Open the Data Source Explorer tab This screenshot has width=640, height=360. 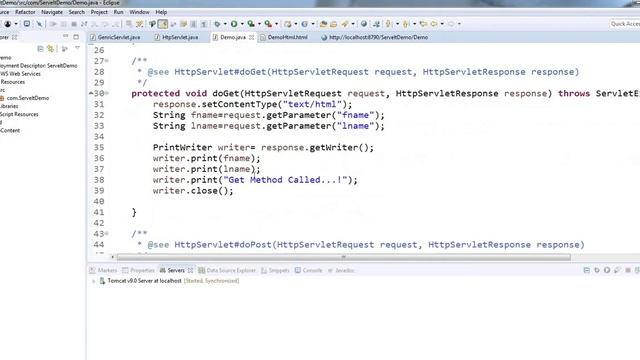[x=227, y=270]
